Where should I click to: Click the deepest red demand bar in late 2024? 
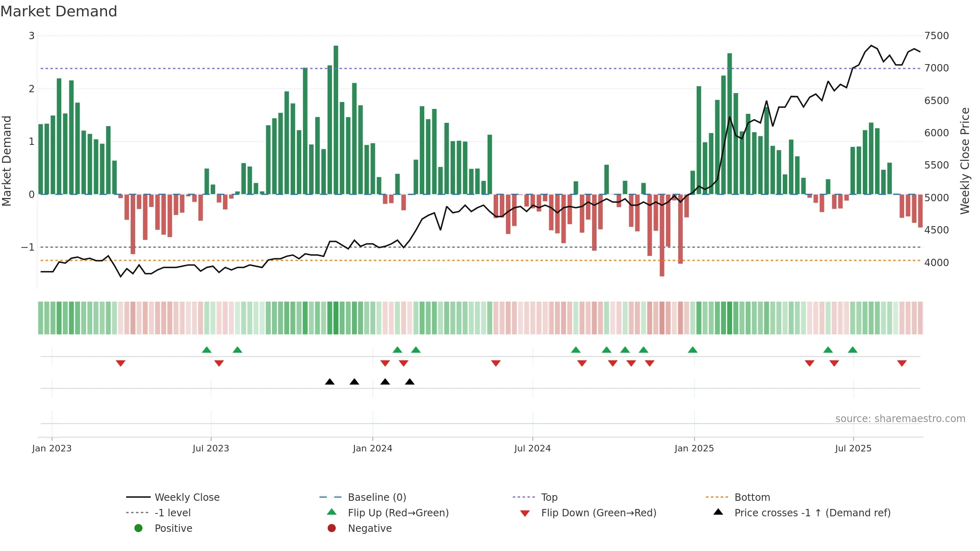point(662,235)
